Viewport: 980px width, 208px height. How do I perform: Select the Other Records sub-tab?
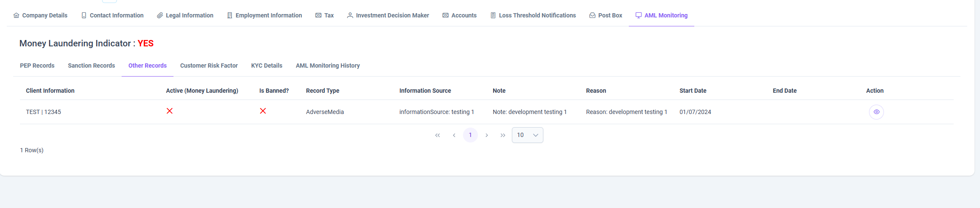point(148,66)
